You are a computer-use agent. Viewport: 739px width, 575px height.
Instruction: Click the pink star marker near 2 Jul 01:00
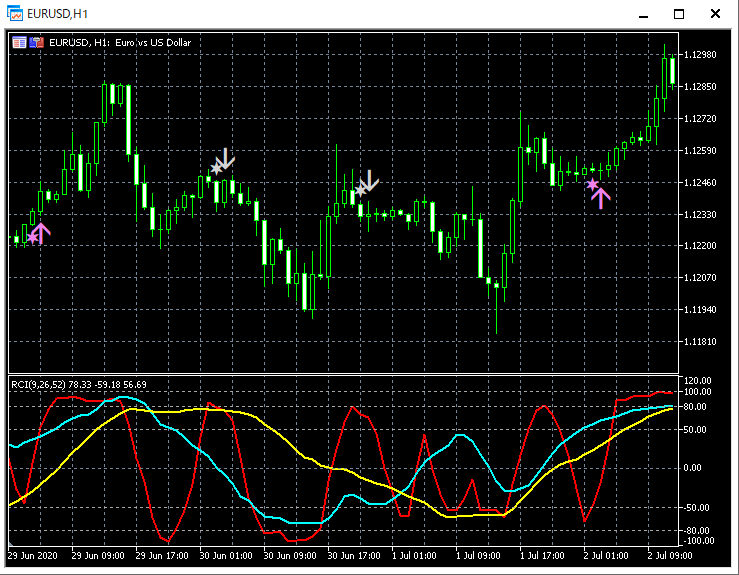[592, 184]
